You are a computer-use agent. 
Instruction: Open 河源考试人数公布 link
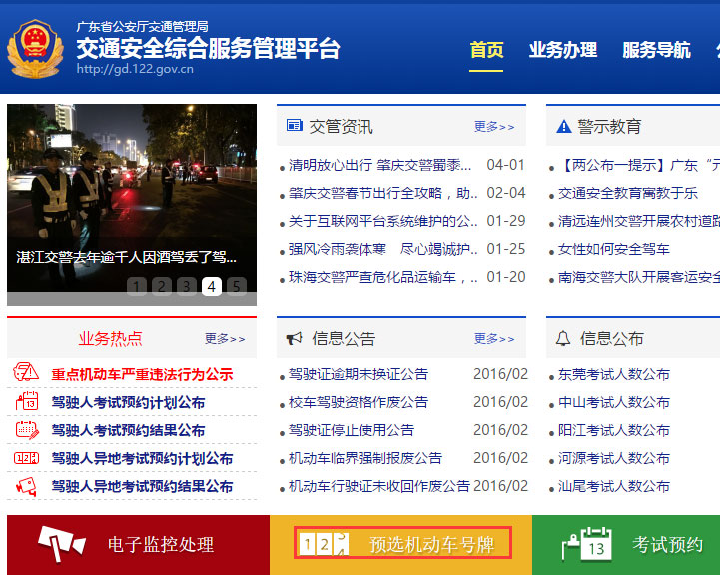click(x=613, y=458)
